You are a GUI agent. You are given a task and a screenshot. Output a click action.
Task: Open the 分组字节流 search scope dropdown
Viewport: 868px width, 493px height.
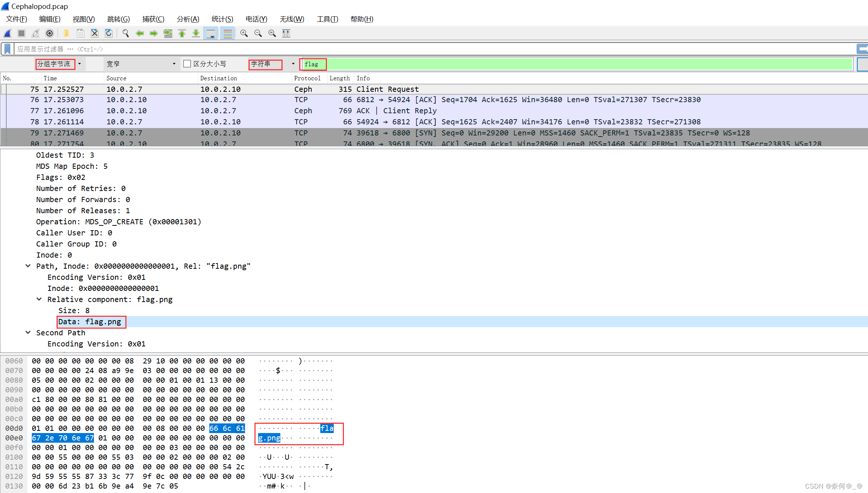click(x=60, y=64)
